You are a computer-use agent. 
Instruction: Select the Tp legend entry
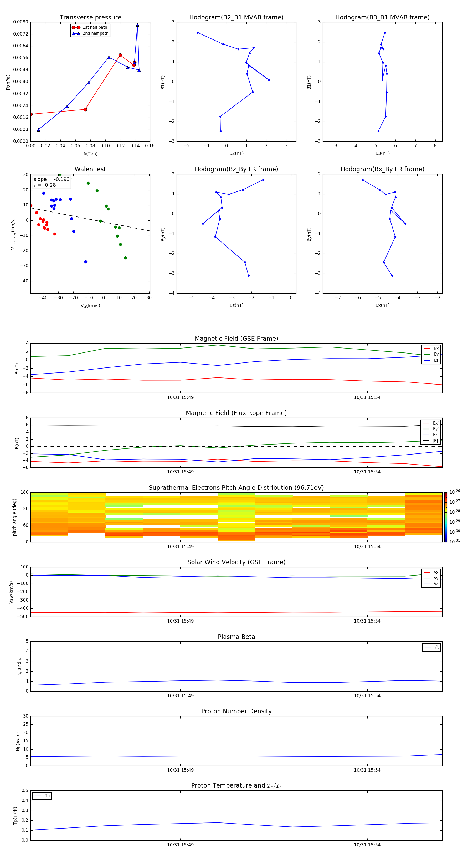point(42,796)
